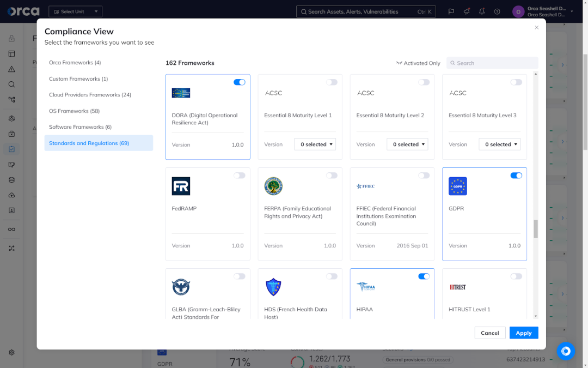
Task: Open the database sidebar icon
Action: point(11,180)
